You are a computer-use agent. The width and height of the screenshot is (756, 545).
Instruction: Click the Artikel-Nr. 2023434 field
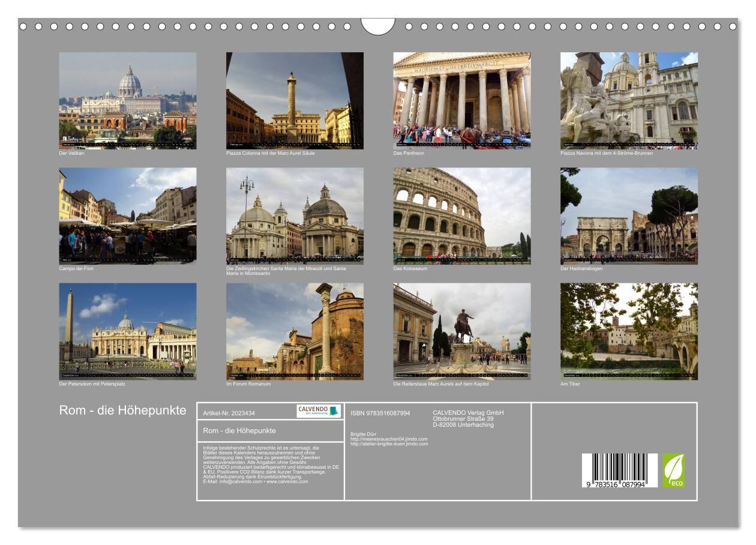(229, 413)
